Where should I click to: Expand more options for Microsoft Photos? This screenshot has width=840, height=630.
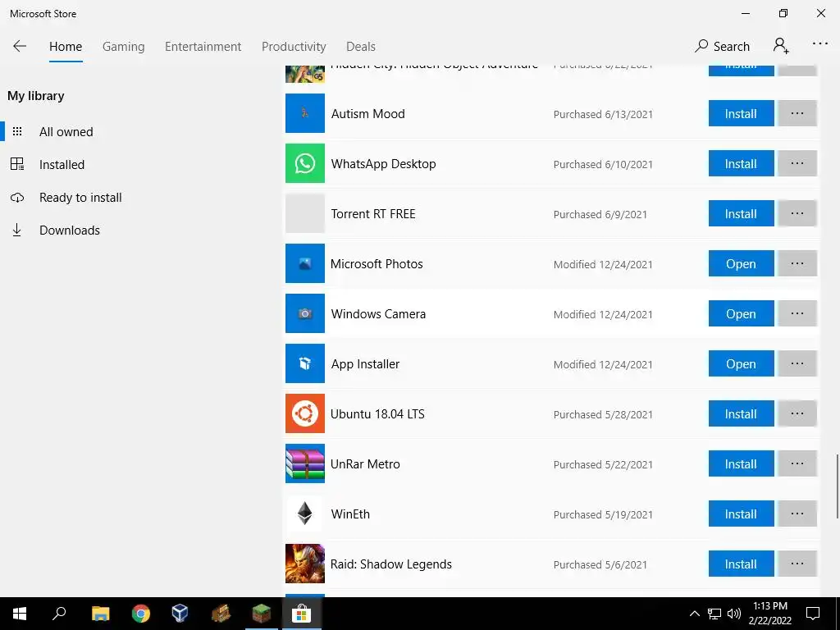(797, 263)
